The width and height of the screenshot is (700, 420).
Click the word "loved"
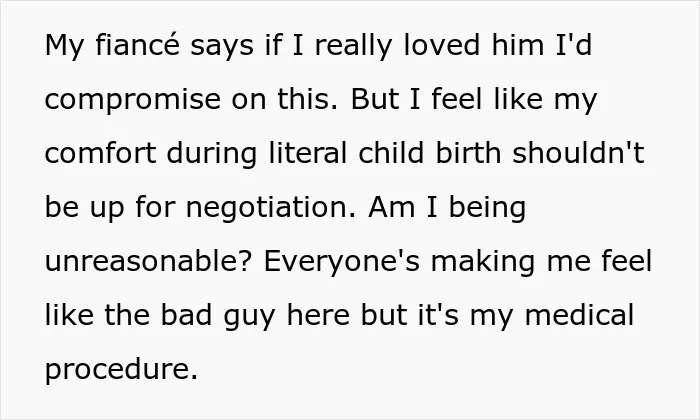(x=442, y=45)
